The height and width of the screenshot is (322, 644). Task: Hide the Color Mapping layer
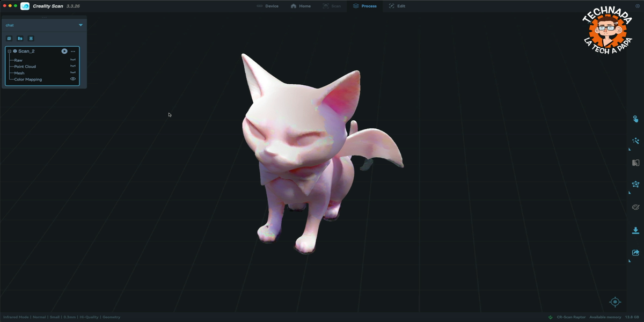tap(73, 79)
